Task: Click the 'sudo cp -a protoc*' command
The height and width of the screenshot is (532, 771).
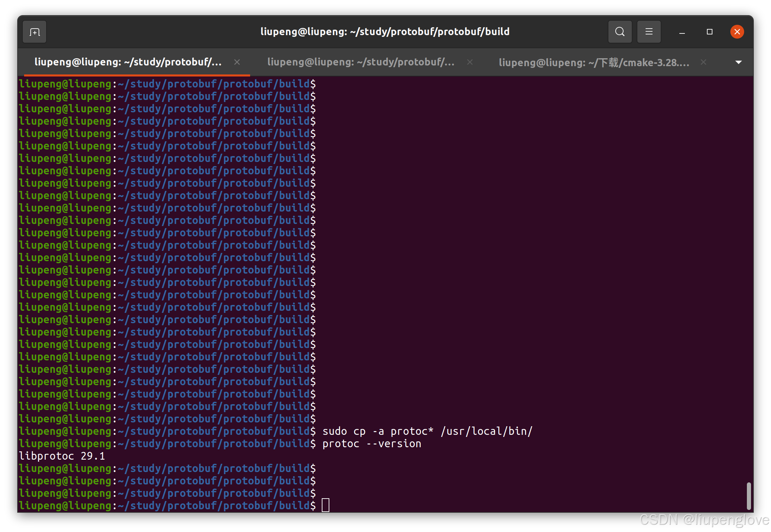Action: (x=378, y=431)
